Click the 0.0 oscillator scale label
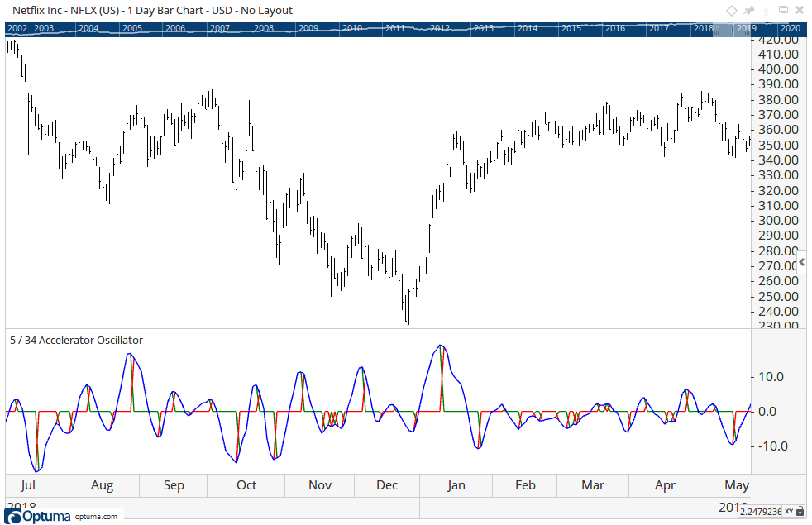Screen dimensions: 812x525 click(767, 412)
